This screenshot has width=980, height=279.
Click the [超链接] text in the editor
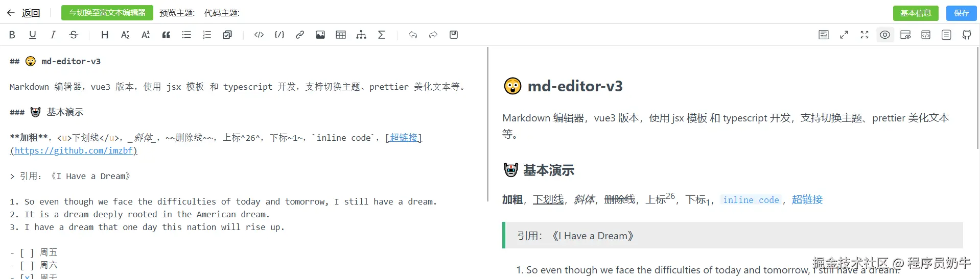click(x=403, y=138)
